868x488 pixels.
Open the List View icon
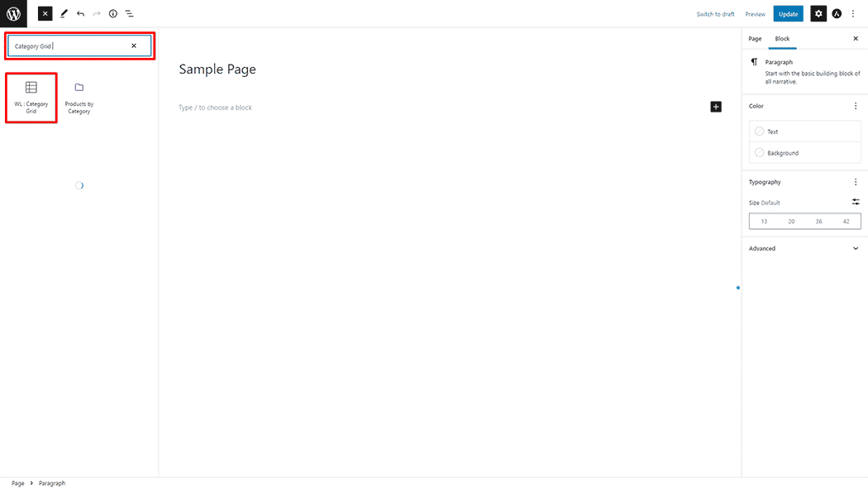[x=129, y=13]
